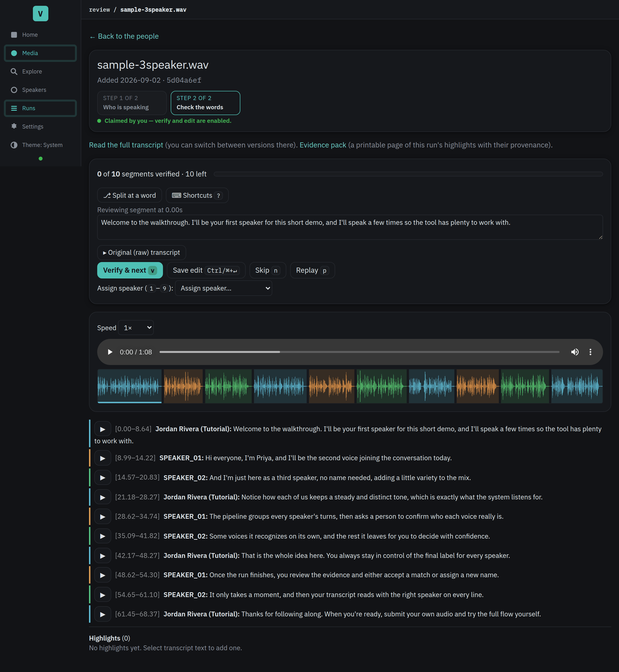The image size is (619, 672).
Task: Play the audio in the player
Action: click(x=110, y=352)
